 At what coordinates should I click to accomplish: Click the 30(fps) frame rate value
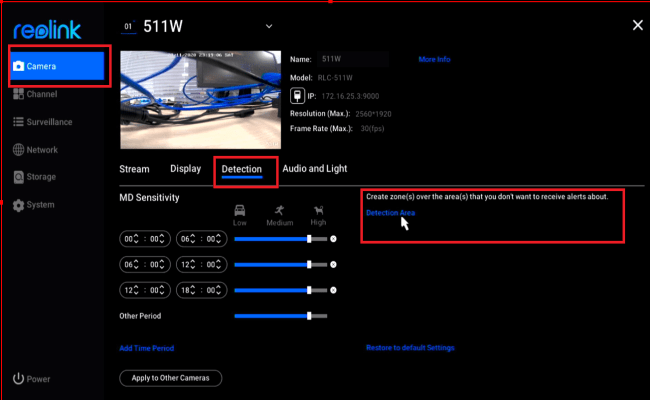coord(372,129)
